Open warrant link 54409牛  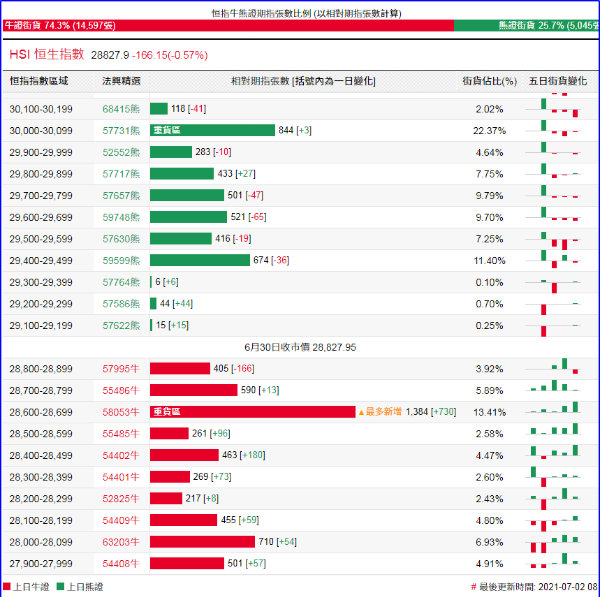click(121, 520)
